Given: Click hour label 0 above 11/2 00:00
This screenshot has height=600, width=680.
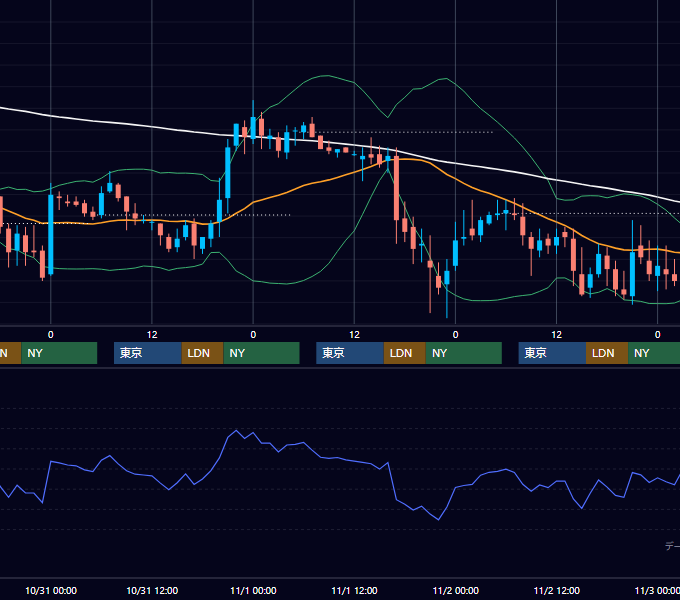Looking at the screenshot, I should point(455,335).
